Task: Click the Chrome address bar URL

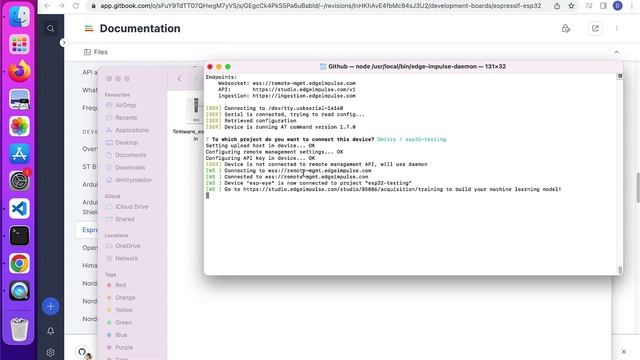Action: point(320,6)
